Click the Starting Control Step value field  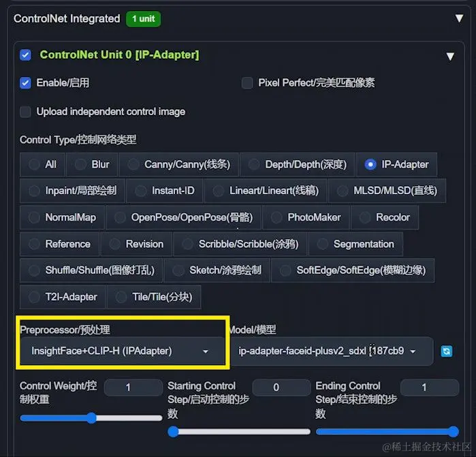tap(281, 388)
